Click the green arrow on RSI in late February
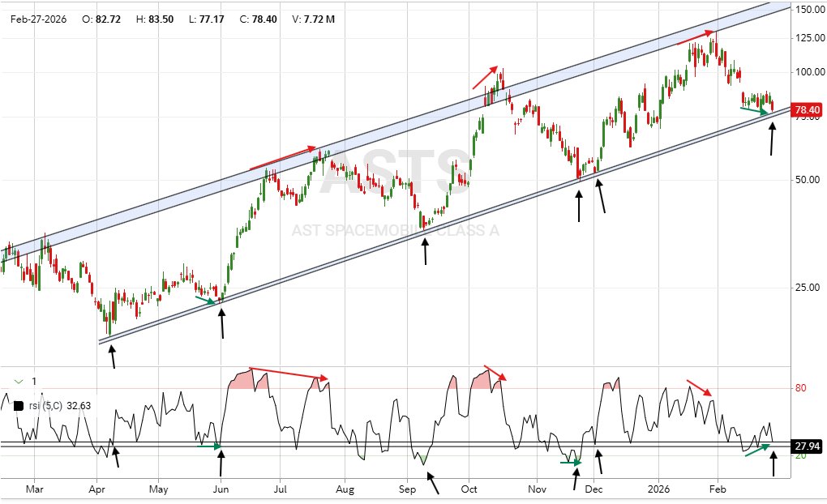This screenshot has width=827, height=504. 758,450
